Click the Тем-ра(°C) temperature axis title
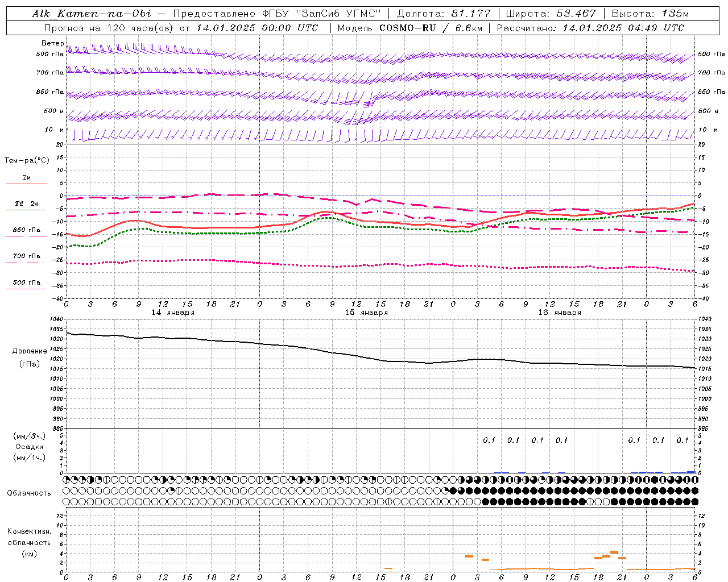This screenshot has height=582, width=728. tap(27, 160)
